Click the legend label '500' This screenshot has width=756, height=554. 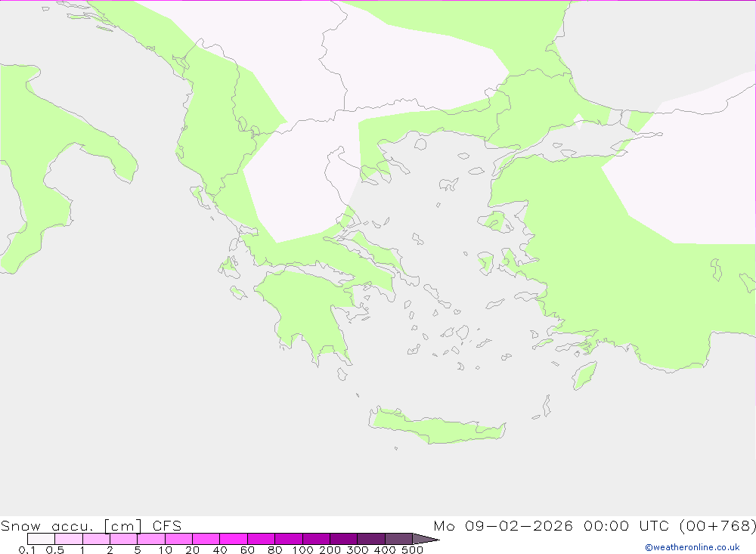pyautogui.click(x=412, y=550)
